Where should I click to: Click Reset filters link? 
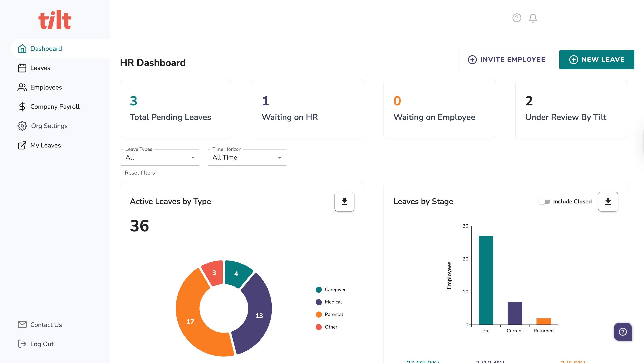point(140,173)
